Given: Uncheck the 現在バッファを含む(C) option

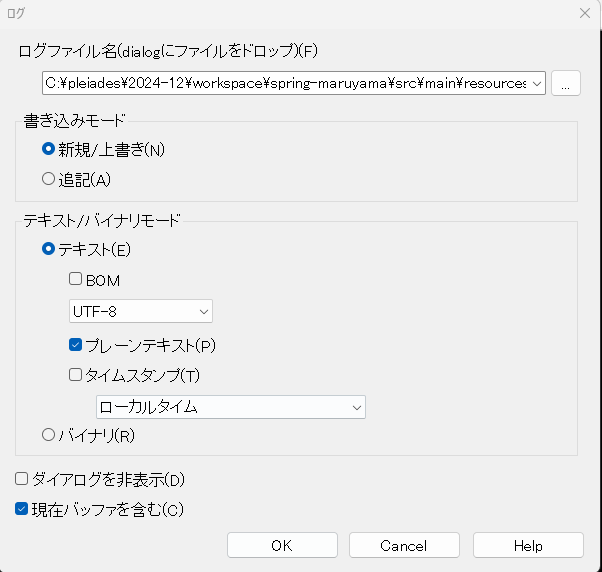Looking at the screenshot, I should 22,509.
